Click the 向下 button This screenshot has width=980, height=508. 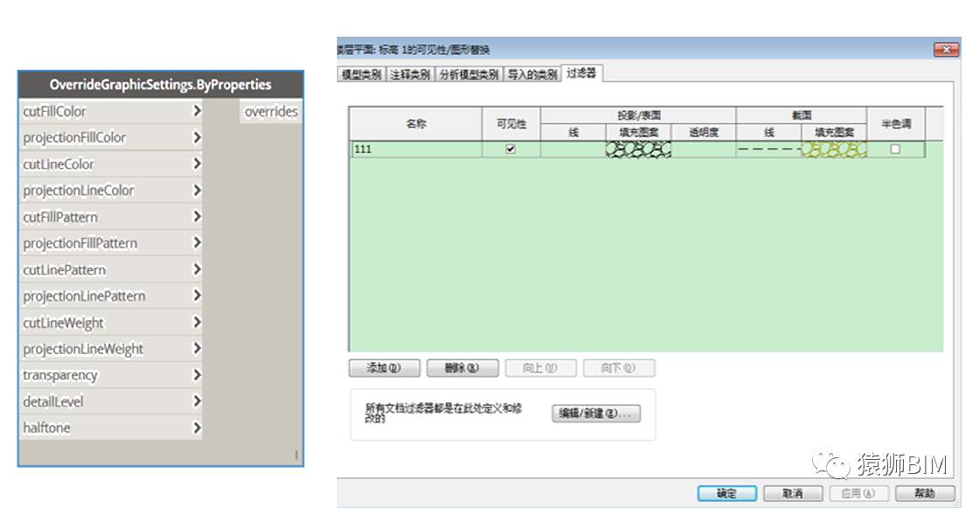619,368
